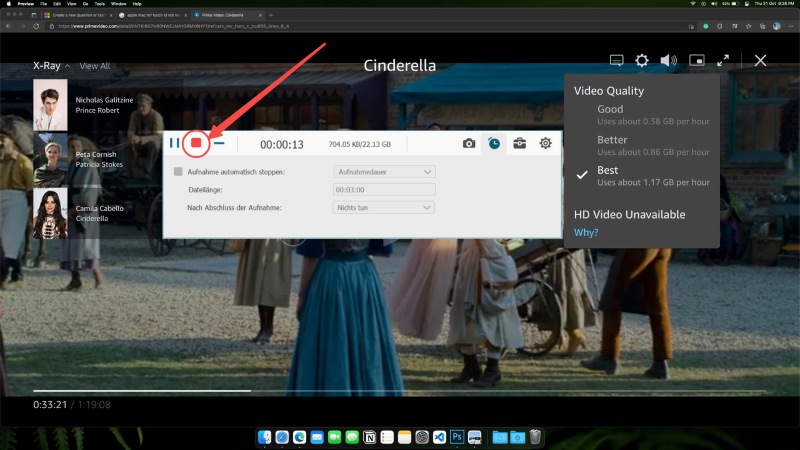Stop the recording with the red square button
This screenshot has width=800, height=450.
click(196, 143)
